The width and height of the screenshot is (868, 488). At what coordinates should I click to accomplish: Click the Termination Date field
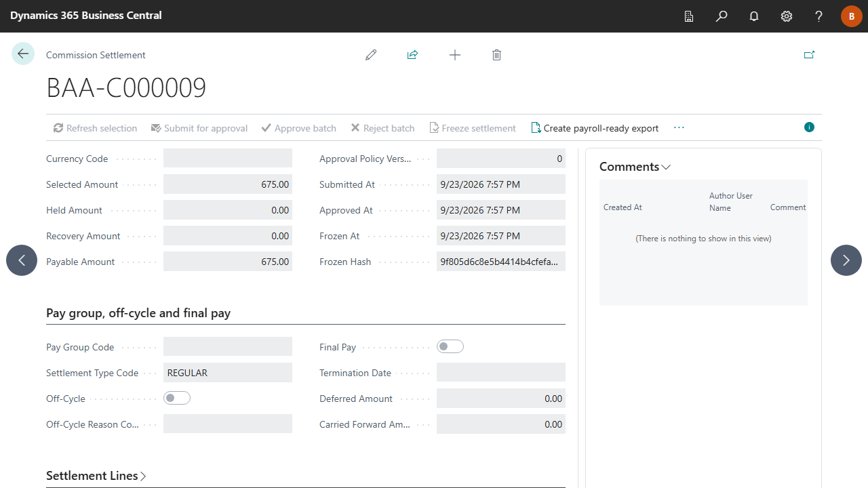click(x=501, y=373)
